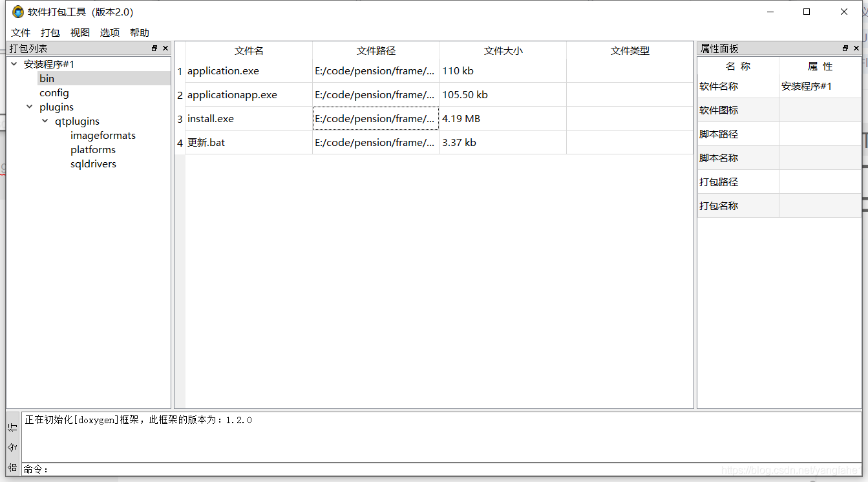Click the 文件名 column header
The image size is (868, 482).
[249, 50]
